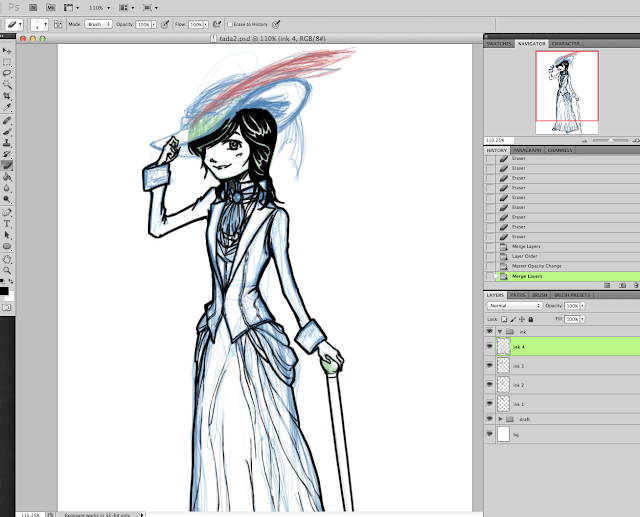
Task: Select the Crop tool
Action: point(7,95)
